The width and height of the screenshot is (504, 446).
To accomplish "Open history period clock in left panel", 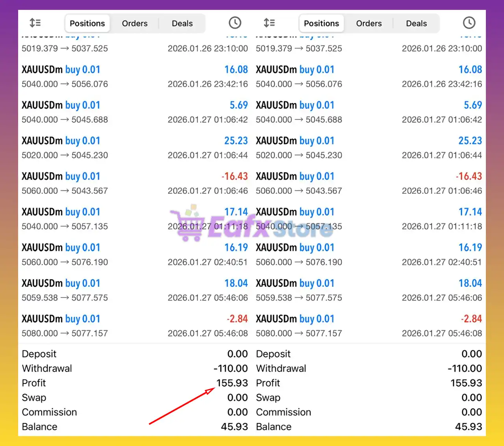I will pyautogui.click(x=235, y=23).
